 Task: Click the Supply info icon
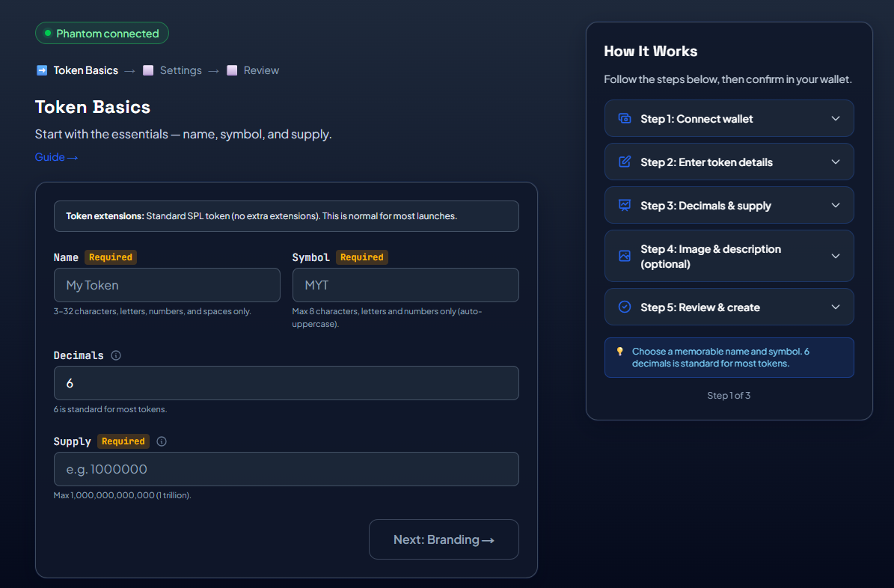coord(161,441)
